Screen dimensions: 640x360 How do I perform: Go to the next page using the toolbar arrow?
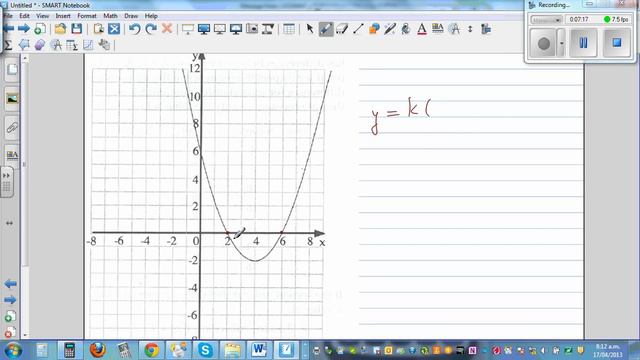pyautogui.click(x=24, y=29)
